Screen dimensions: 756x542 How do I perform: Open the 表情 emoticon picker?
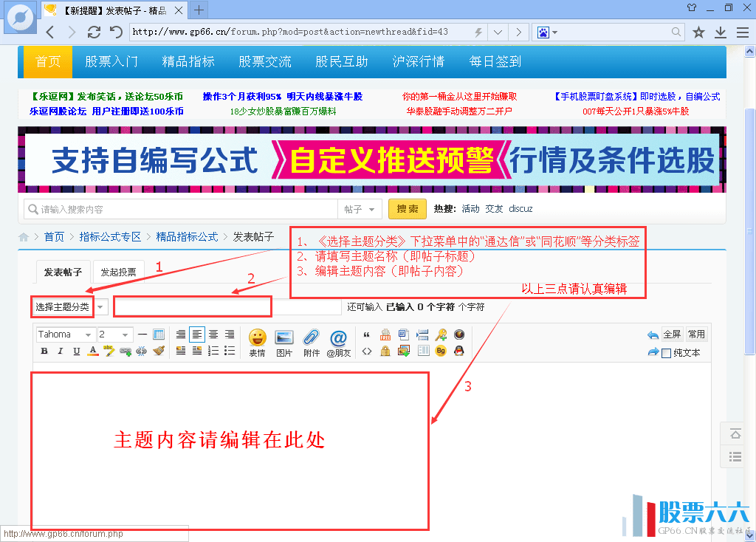coord(257,342)
